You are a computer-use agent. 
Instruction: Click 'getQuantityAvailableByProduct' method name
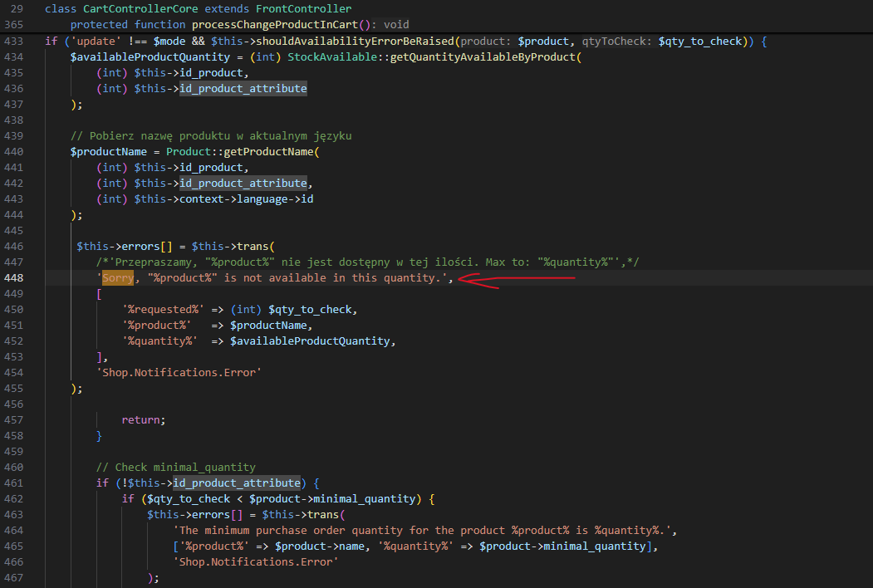[x=483, y=56]
